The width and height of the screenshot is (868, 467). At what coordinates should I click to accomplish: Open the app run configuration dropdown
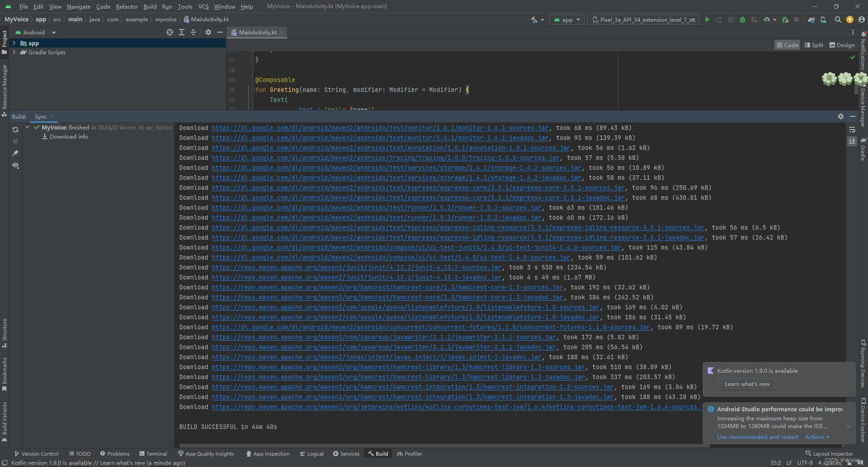(x=566, y=19)
